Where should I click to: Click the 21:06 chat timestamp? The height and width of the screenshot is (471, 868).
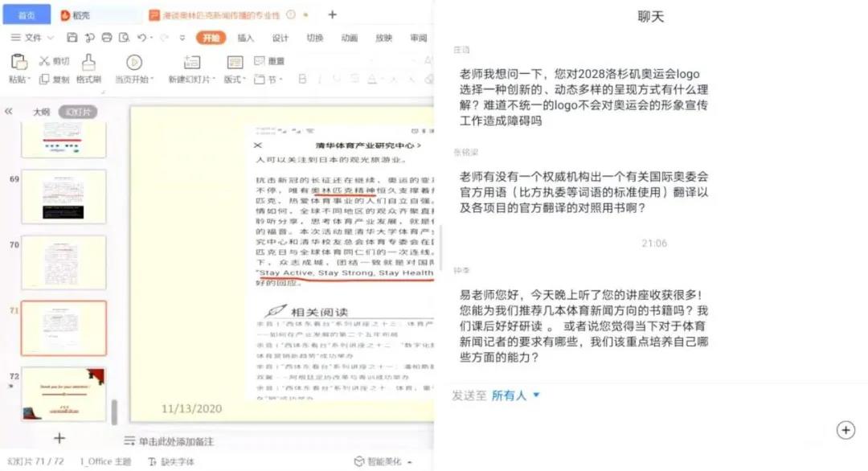653,243
